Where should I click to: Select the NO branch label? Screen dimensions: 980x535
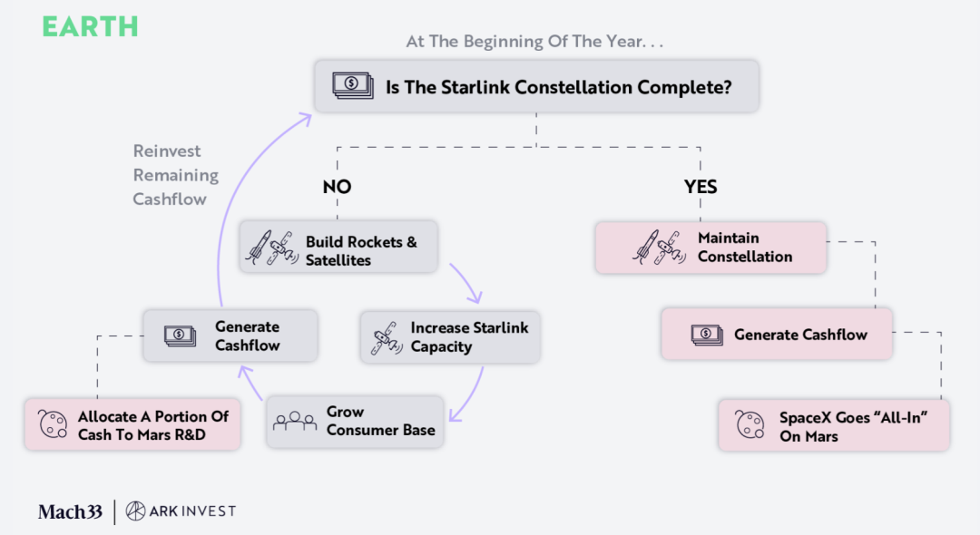(x=337, y=187)
